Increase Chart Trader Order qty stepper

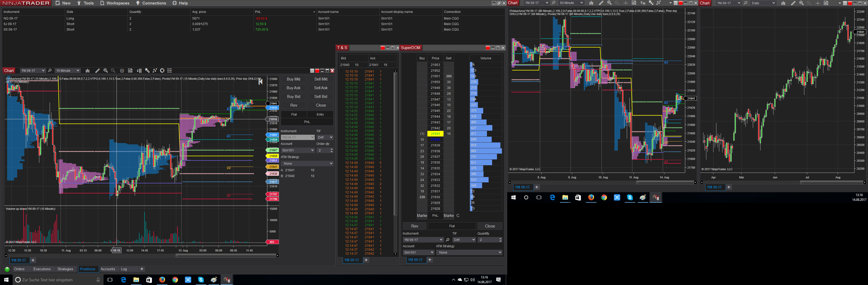332,149
